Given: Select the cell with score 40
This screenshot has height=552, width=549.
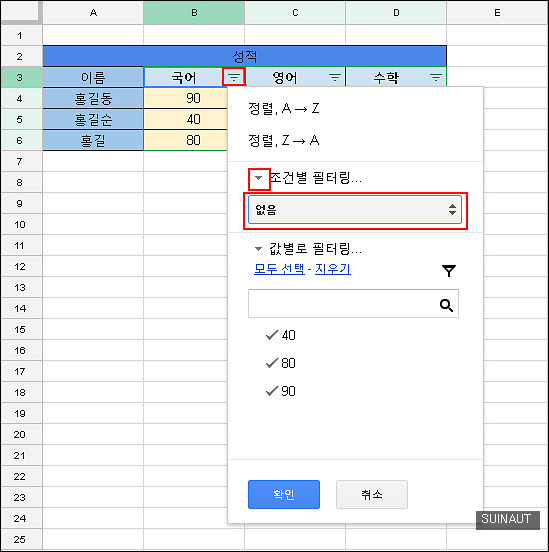Looking at the screenshot, I should (186, 119).
